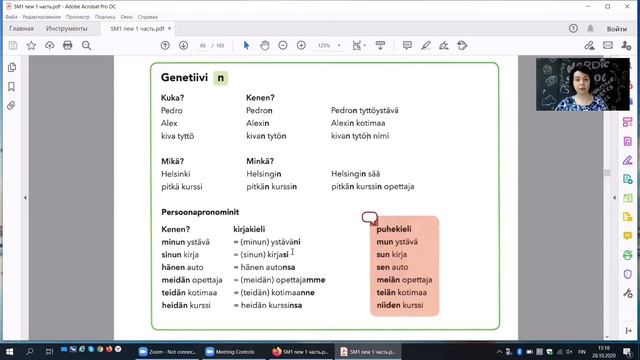Open Comment tool in right pane
Image resolution: width=640 pixels, height=360 pixels.
[x=627, y=236]
